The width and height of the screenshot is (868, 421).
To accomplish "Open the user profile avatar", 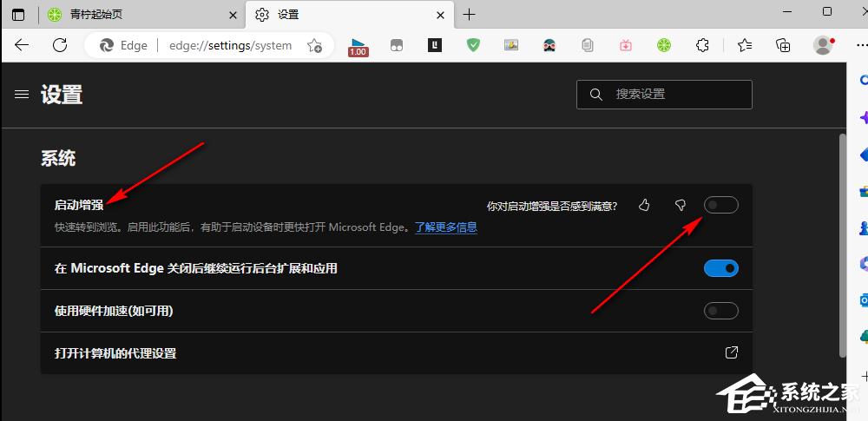I will click(823, 45).
